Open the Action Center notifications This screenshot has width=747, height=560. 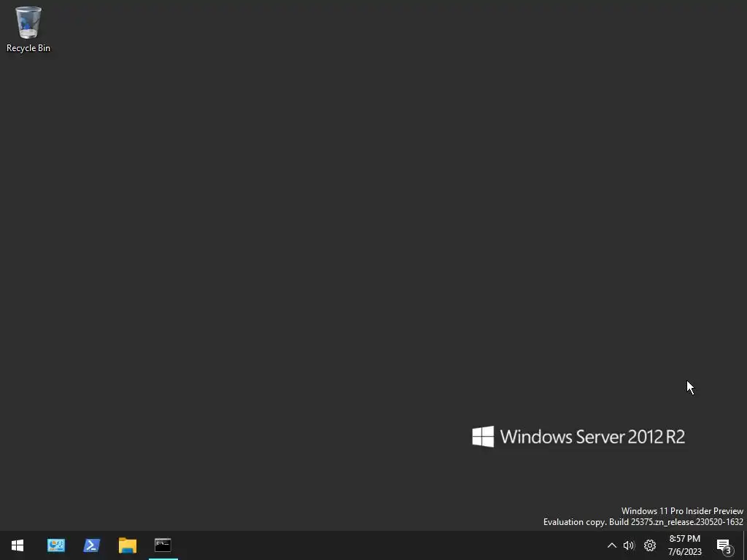point(724,545)
